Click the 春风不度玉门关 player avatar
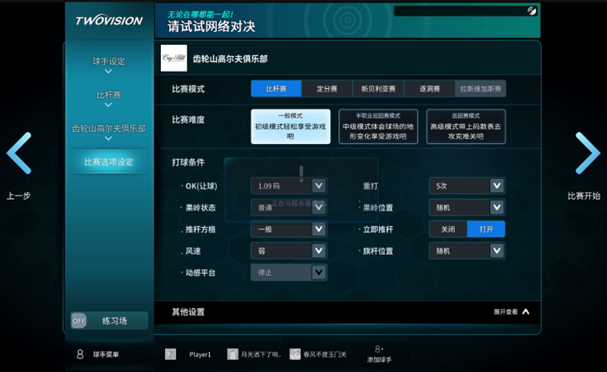Image resolution: width=607 pixels, height=372 pixels. 295,354
